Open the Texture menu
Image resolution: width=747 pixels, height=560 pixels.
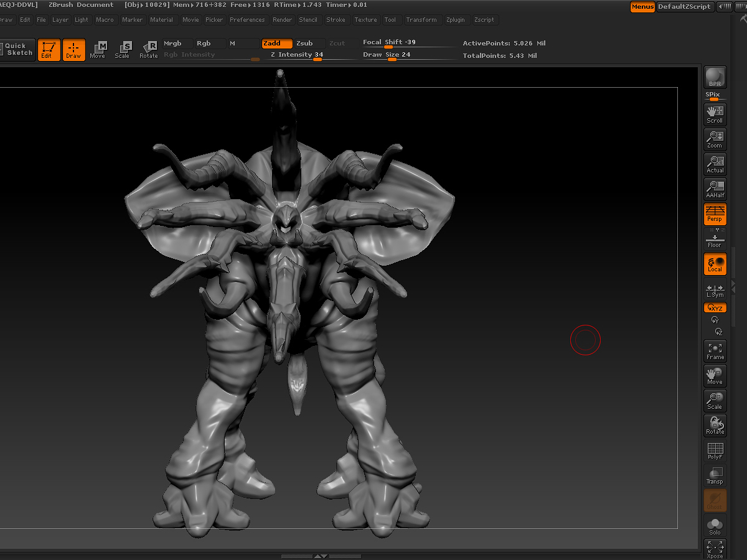click(366, 20)
